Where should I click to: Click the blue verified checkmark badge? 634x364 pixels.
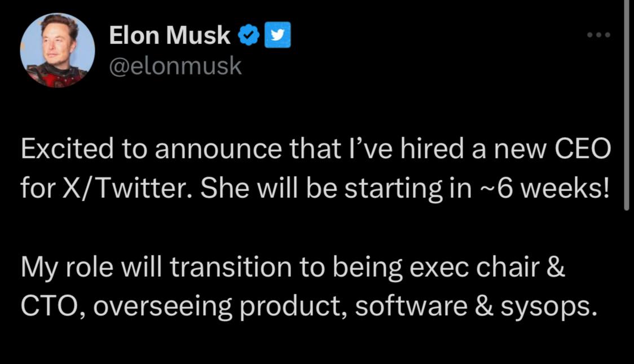click(248, 35)
